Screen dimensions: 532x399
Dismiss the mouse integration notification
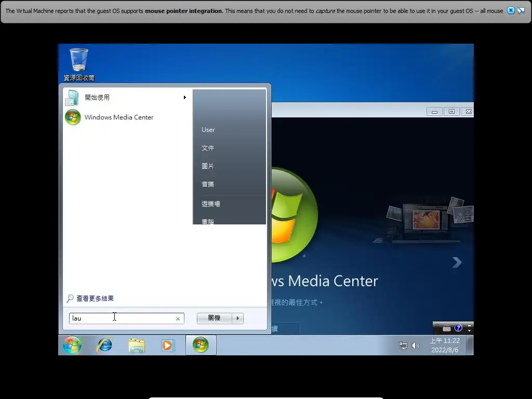pyautogui.click(x=511, y=10)
